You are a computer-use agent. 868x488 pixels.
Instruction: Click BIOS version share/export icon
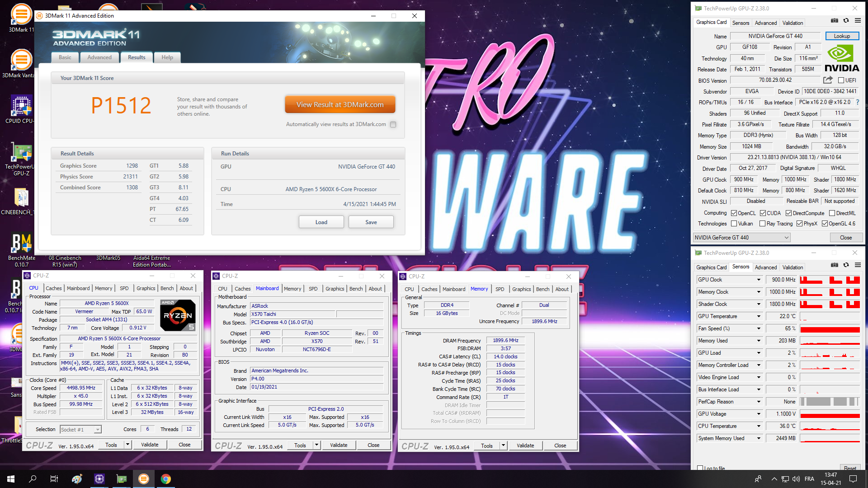click(828, 80)
